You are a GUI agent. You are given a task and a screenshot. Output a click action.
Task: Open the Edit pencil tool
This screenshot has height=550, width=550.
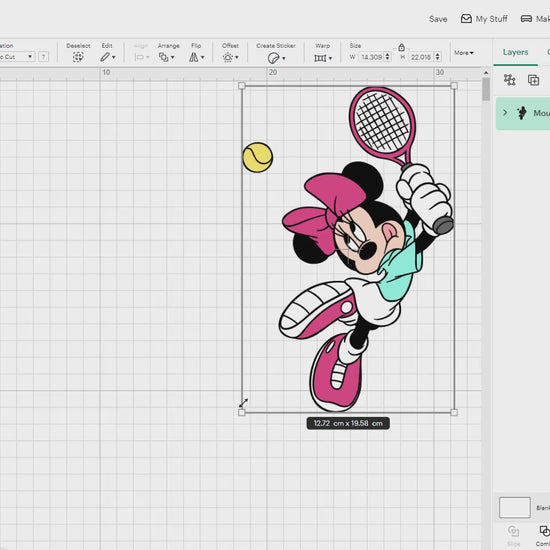tap(105, 57)
